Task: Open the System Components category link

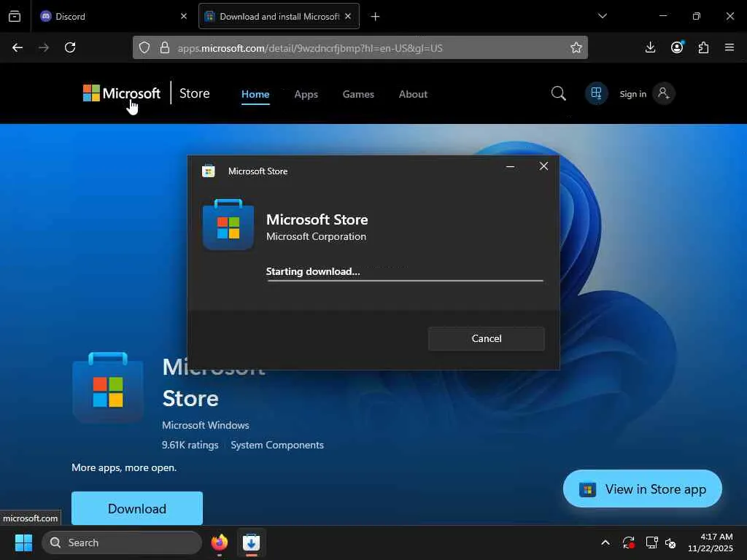Action: point(277,445)
